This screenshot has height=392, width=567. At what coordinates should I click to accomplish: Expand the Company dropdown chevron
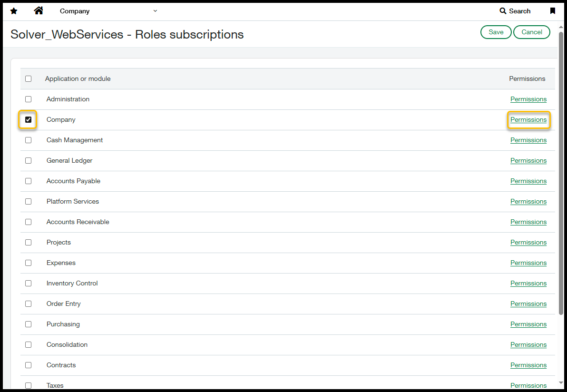(156, 11)
